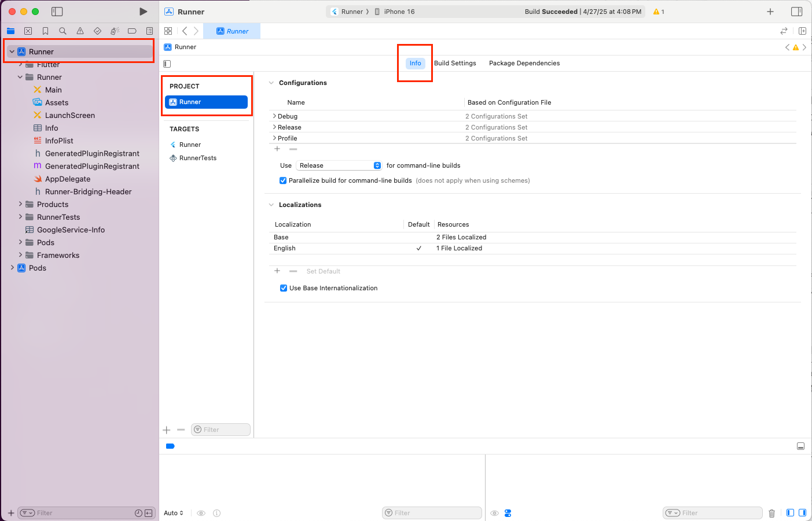
Task: Switch to the Build Settings tab
Action: 455,63
